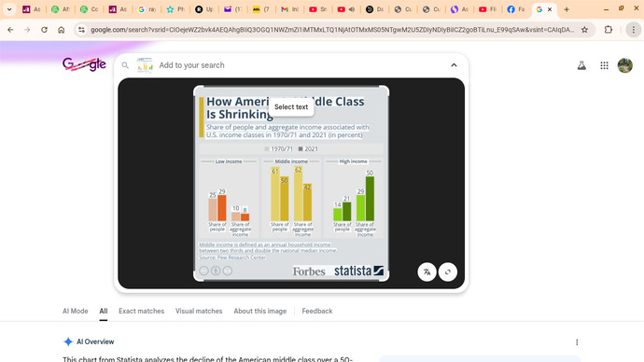Click the statista logo in image
This screenshot has height=362, width=644.
358,271
